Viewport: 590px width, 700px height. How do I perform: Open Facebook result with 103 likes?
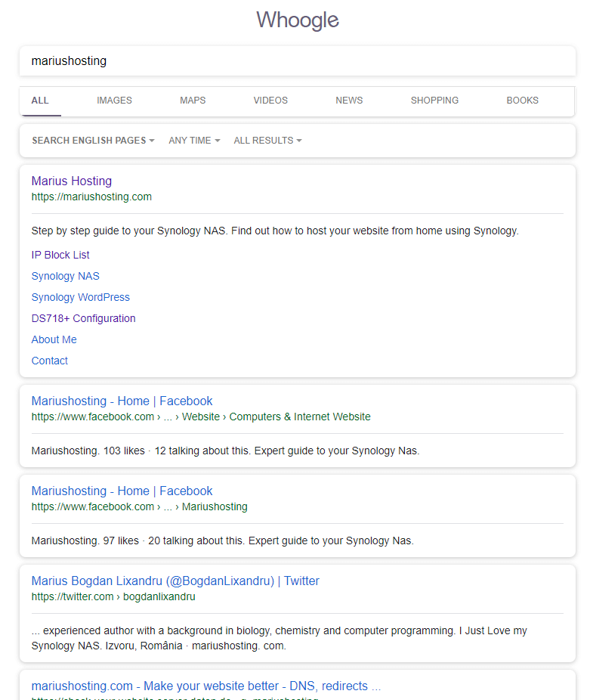[x=122, y=401]
